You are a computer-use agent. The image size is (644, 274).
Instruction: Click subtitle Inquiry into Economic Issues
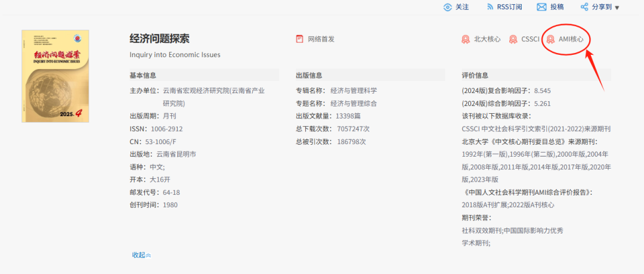[x=175, y=55]
